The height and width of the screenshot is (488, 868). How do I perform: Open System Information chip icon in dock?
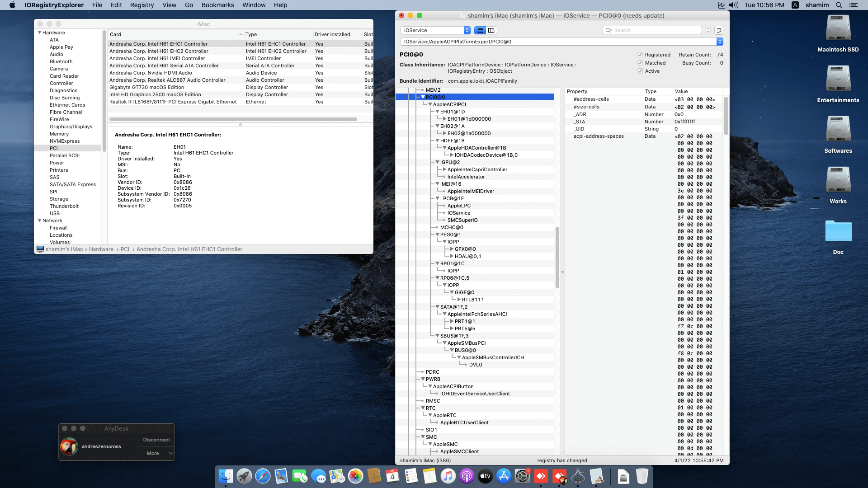578,476
